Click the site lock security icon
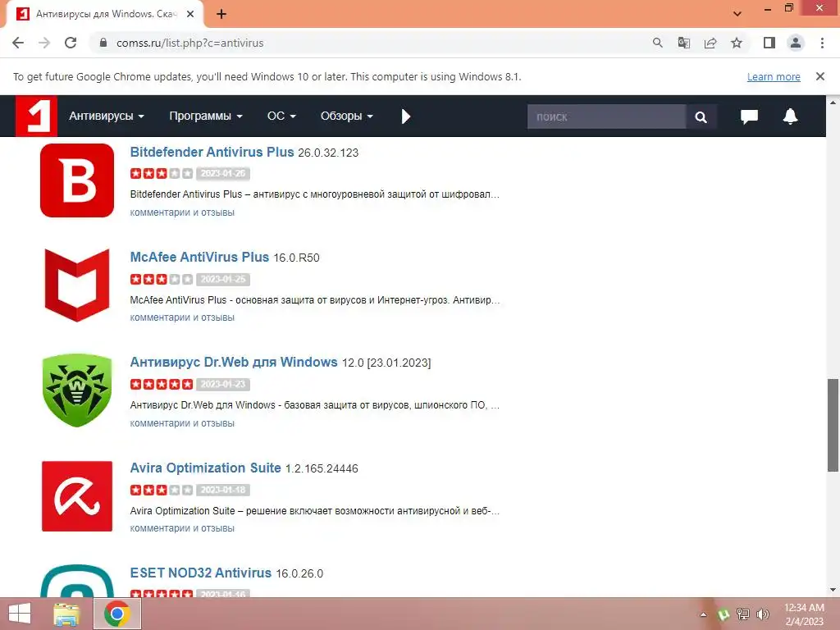840x630 pixels. [103, 43]
